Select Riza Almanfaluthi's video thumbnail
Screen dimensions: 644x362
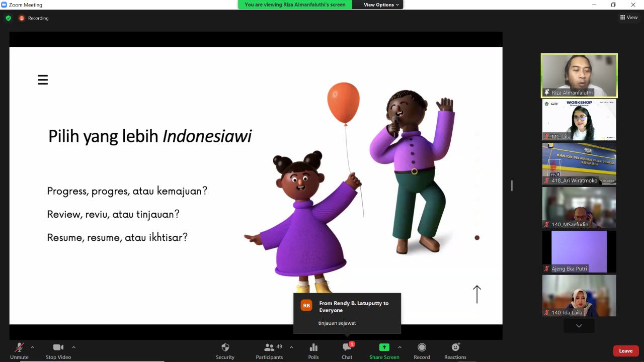(x=579, y=75)
